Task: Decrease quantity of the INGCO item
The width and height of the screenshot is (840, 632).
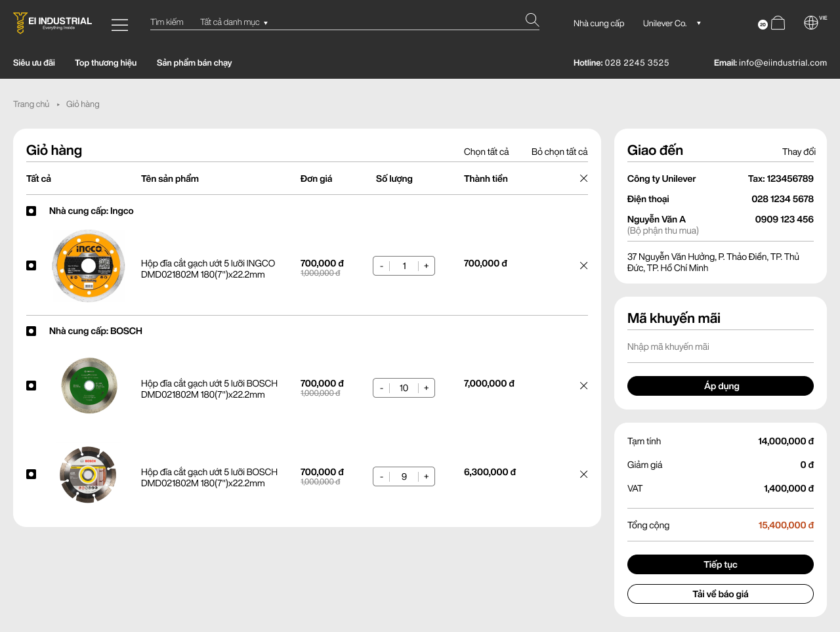Action: point(381,266)
